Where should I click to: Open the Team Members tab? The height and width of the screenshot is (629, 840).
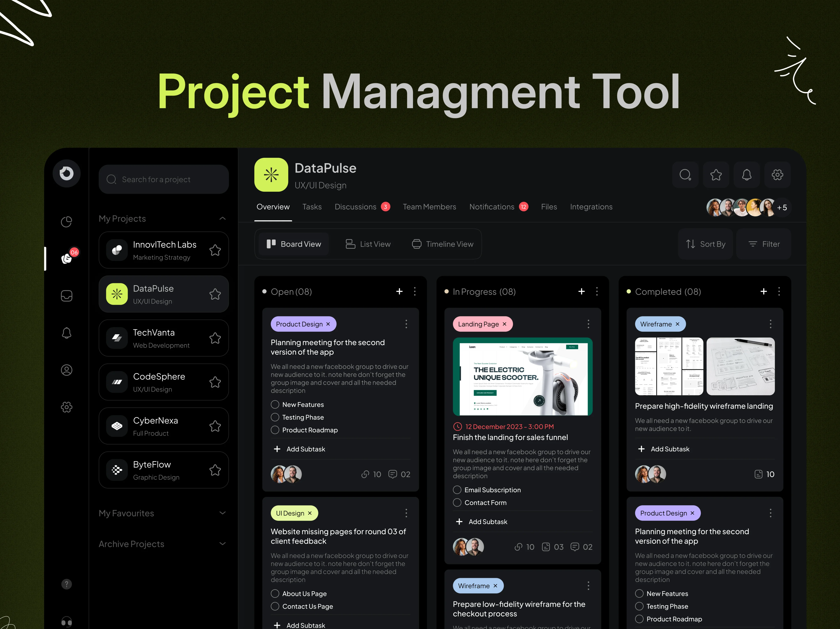[429, 207]
